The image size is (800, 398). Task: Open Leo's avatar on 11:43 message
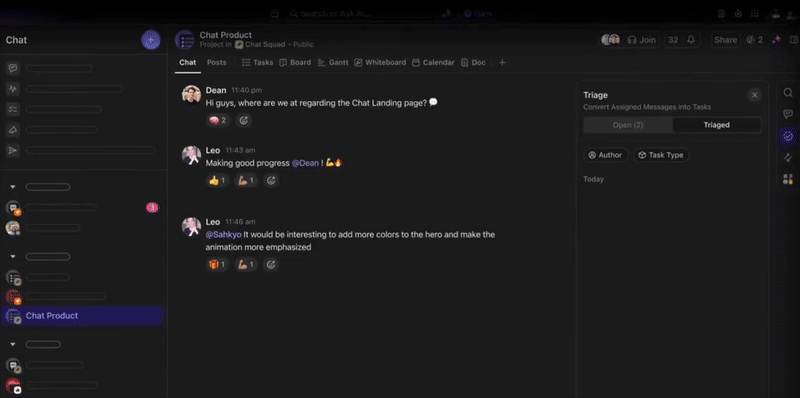(191, 155)
